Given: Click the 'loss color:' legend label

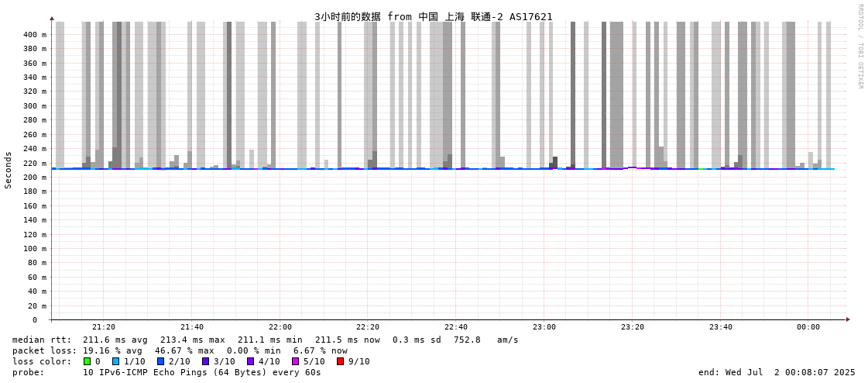Looking at the screenshot, I should [42, 362].
